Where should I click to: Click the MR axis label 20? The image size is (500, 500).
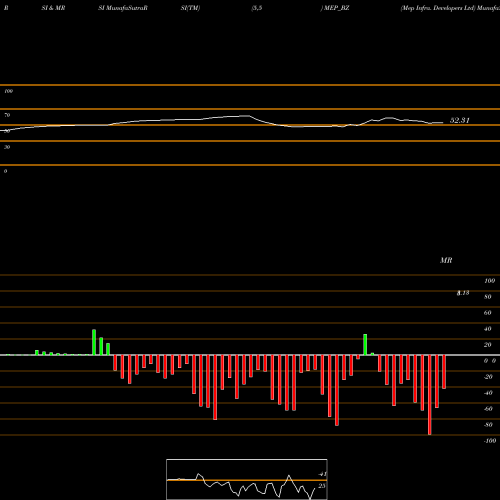488,345
